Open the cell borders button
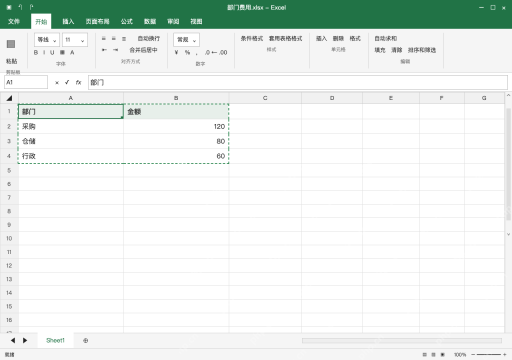The image size is (512, 360). click(62, 52)
